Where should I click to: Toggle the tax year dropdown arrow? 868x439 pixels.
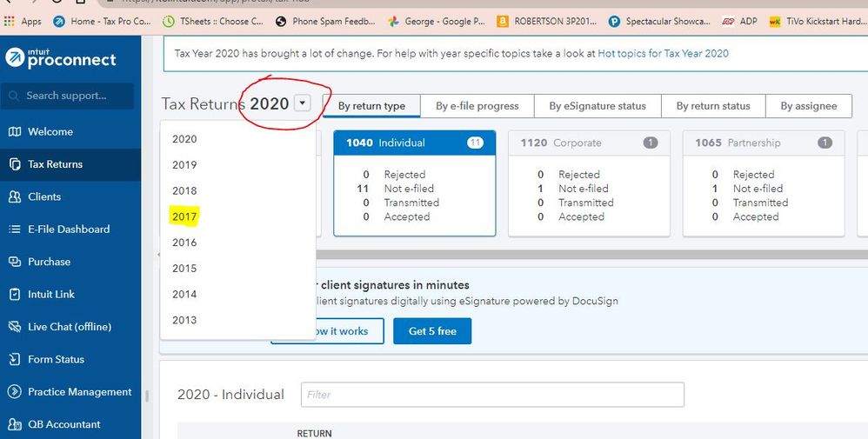[302, 103]
